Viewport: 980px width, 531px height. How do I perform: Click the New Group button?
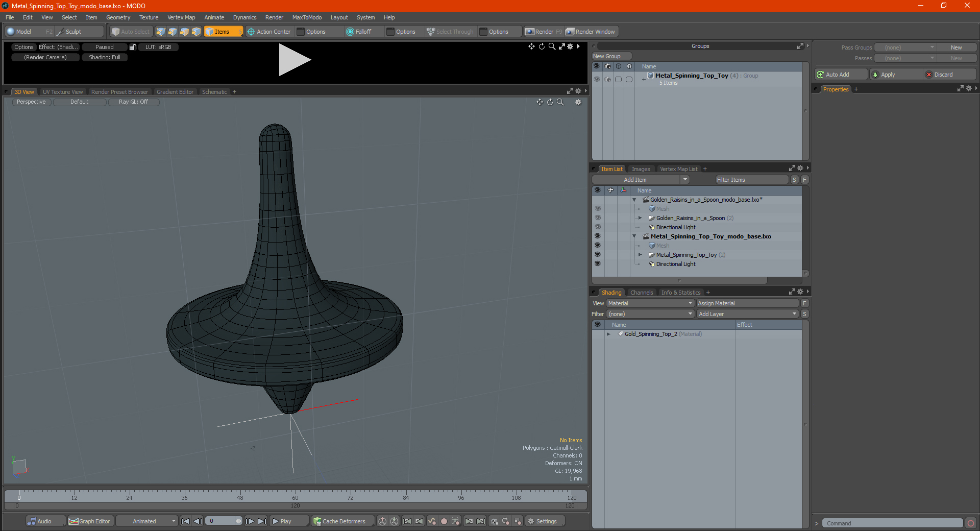click(x=611, y=56)
